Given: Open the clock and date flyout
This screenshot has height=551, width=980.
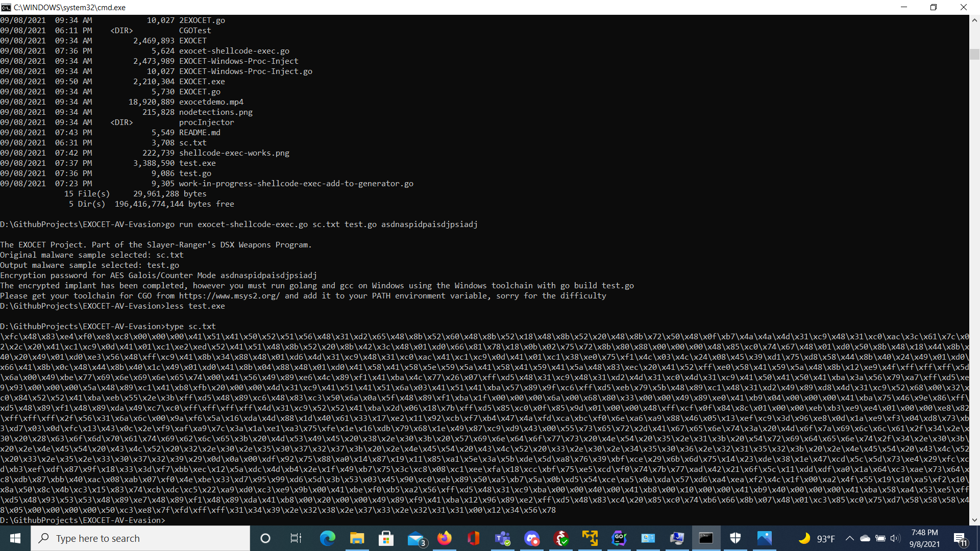Looking at the screenshot, I should [924, 538].
